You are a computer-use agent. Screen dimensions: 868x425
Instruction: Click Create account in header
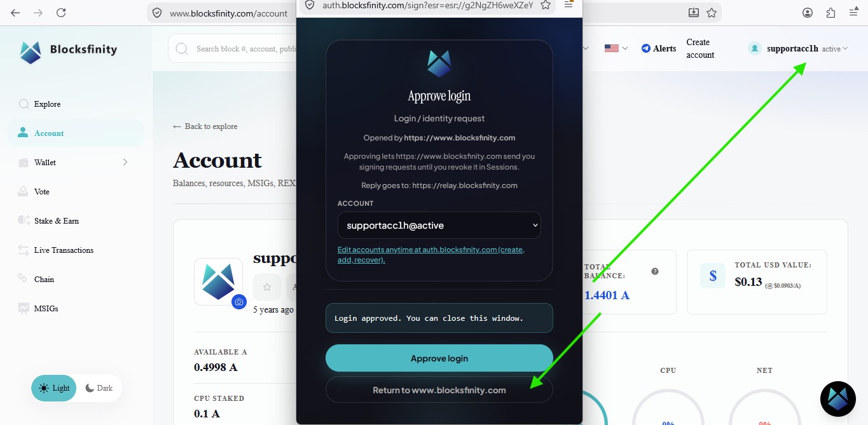click(700, 48)
